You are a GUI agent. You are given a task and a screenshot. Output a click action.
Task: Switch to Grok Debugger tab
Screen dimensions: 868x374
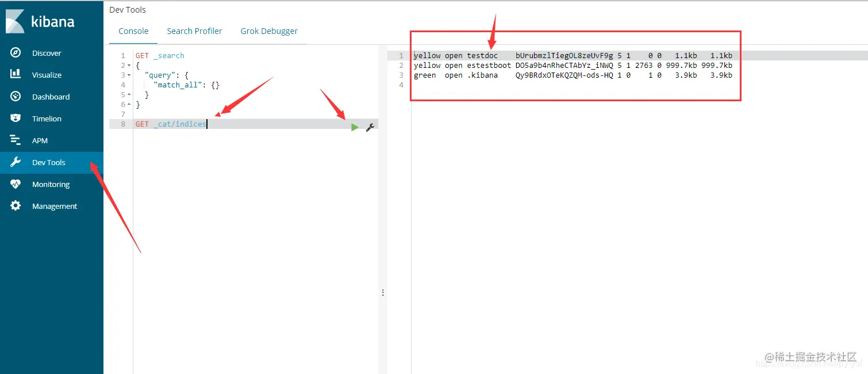[269, 31]
